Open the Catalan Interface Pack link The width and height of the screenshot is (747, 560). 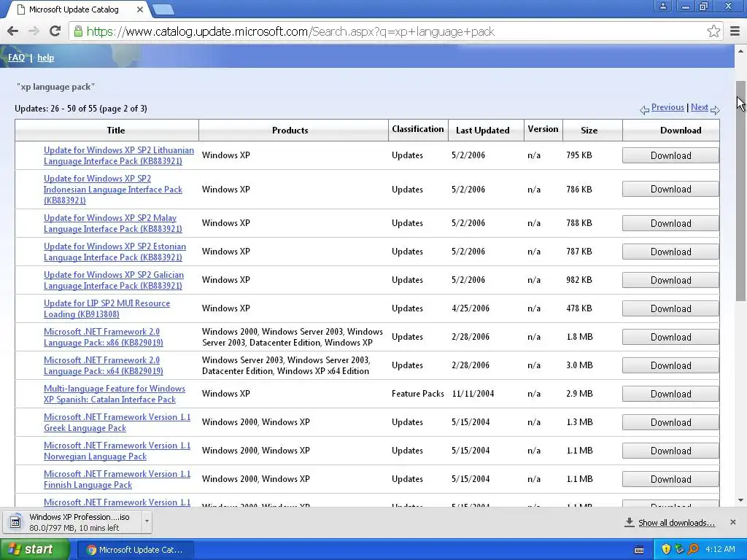[115, 394]
